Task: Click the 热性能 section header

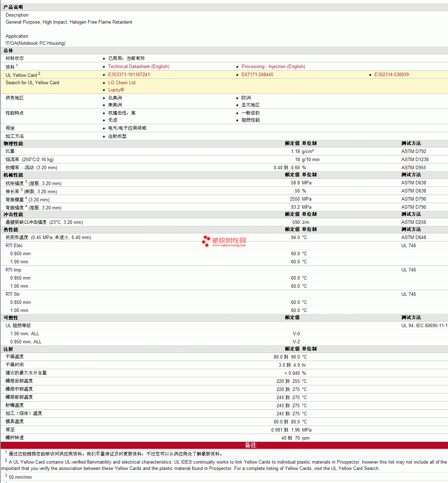Action: 11,230
